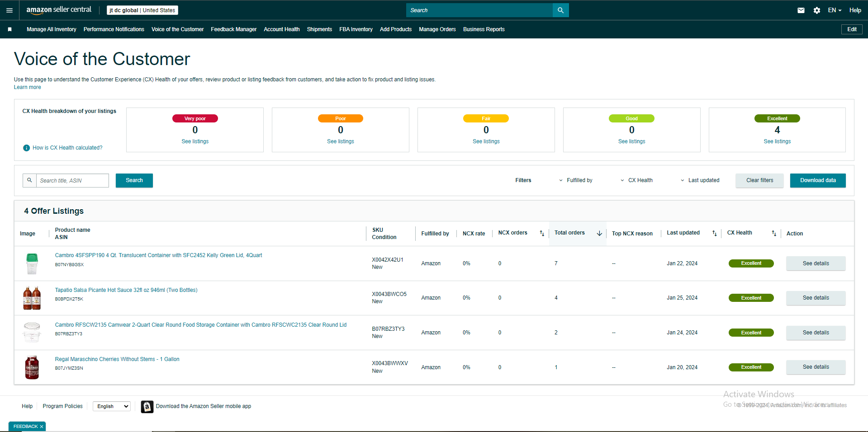
Task: Open the English language selector in footer
Action: (x=112, y=406)
